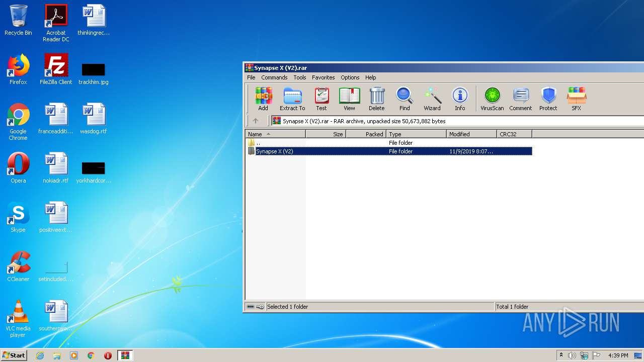This screenshot has width=644, height=362.
Task: Sort by the Size column header
Action: [x=326, y=134]
